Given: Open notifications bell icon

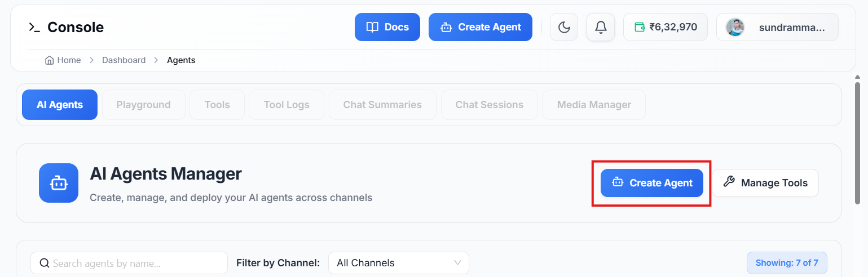Looking at the screenshot, I should click(x=601, y=27).
